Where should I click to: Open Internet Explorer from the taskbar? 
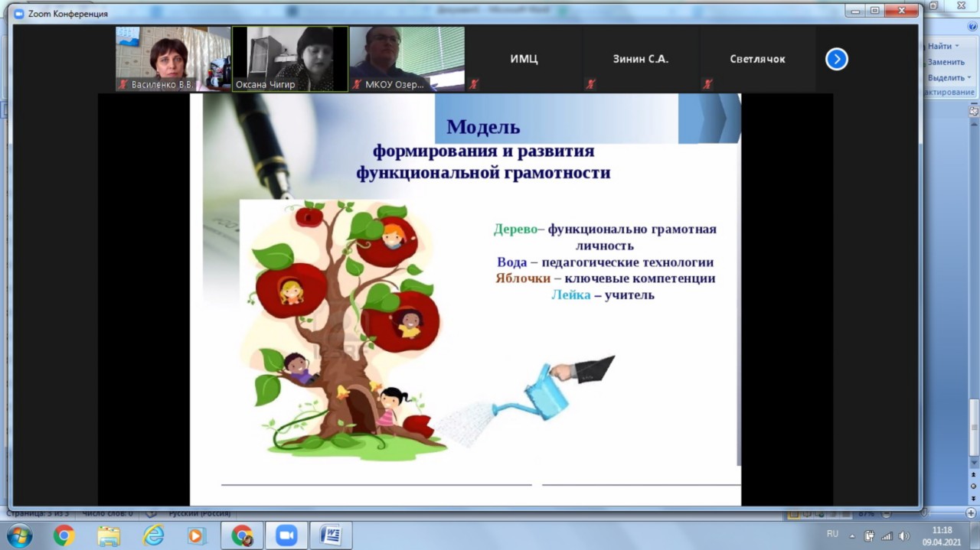click(154, 535)
